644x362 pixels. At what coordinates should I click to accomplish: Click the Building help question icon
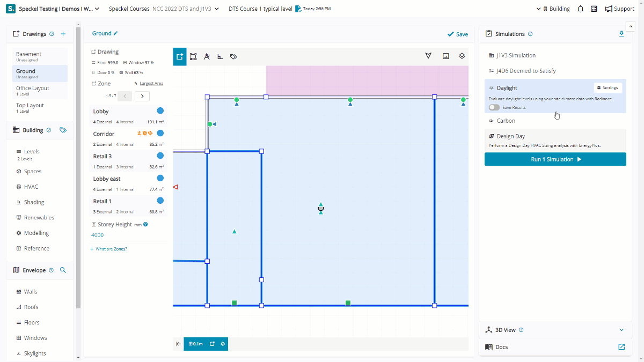[x=49, y=130]
